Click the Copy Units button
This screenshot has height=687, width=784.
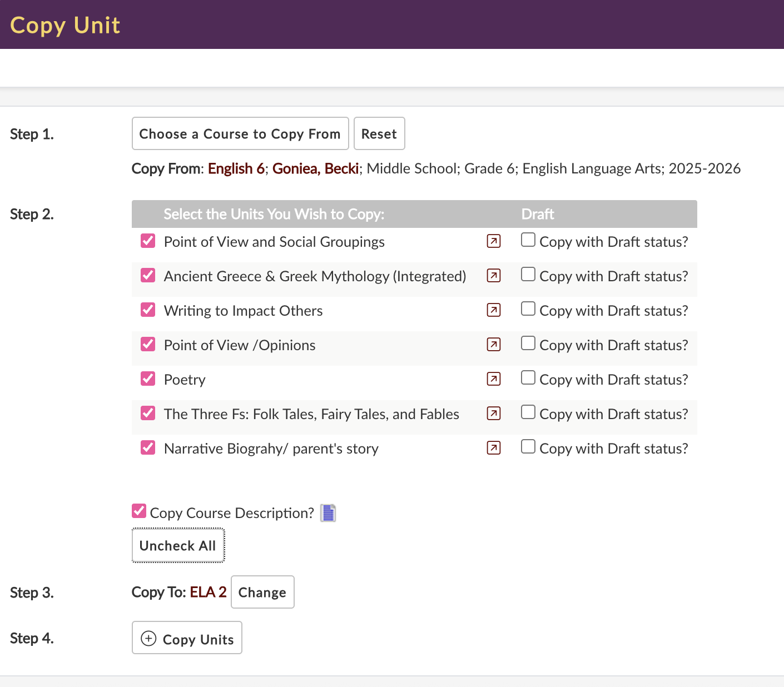point(187,638)
